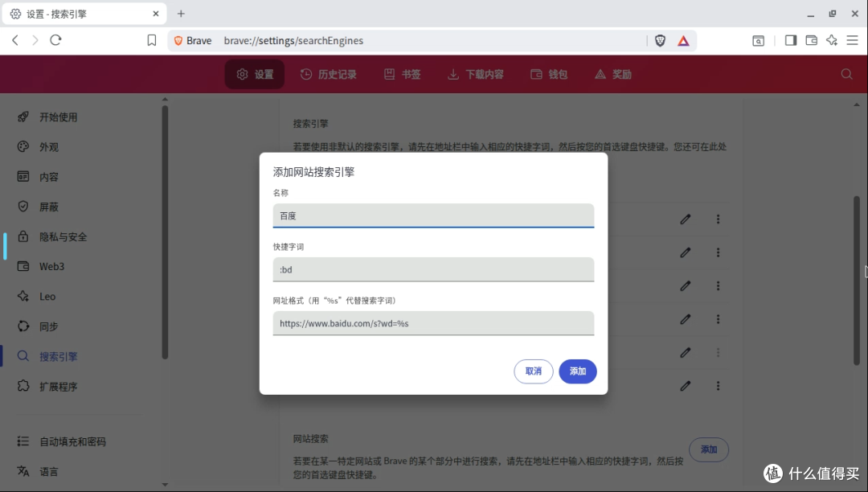Image resolution: width=868 pixels, height=492 pixels.
Task: Click the blue 添加 button in dialog
Action: point(577,371)
